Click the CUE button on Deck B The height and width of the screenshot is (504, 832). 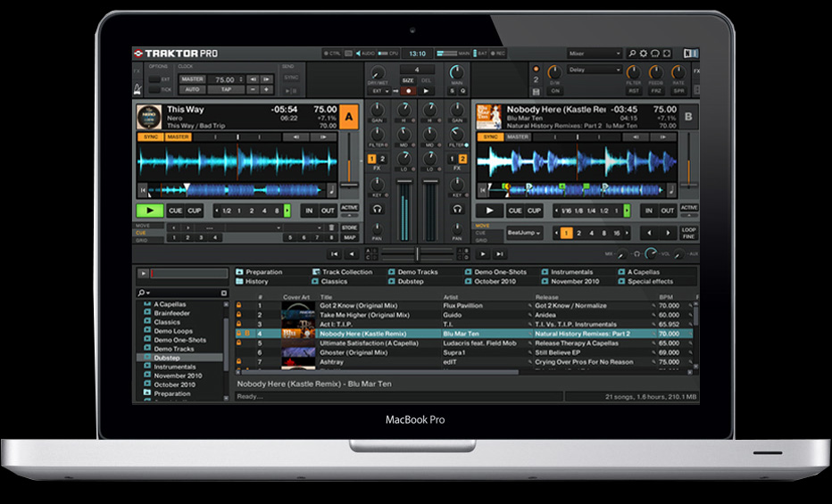(x=515, y=211)
